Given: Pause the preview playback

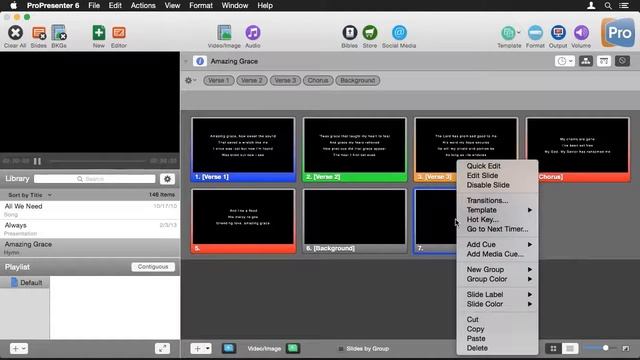Looking at the screenshot, I should tap(37, 161).
